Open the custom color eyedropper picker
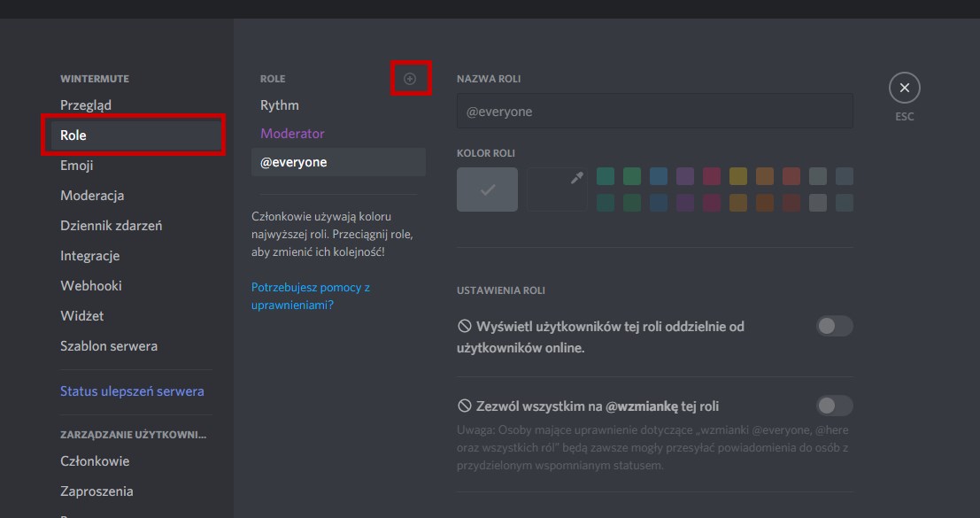The width and height of the screenshot is (980, 518). click(557, 189)
